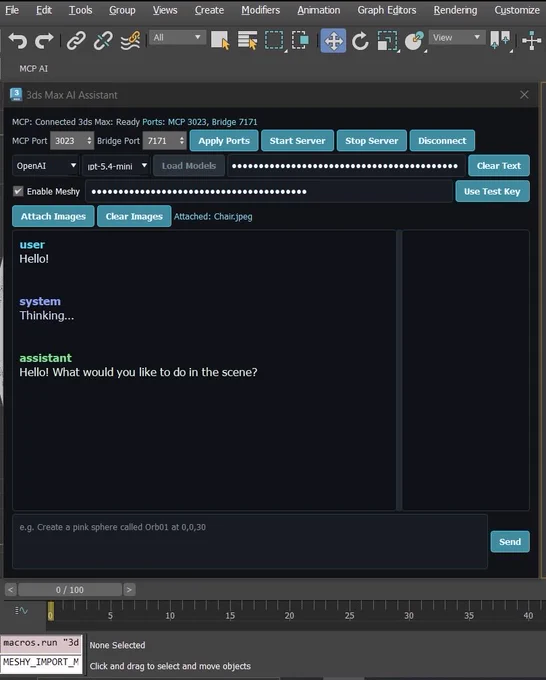
Task: Open the Views menu
Action: [x=165, y=10]
